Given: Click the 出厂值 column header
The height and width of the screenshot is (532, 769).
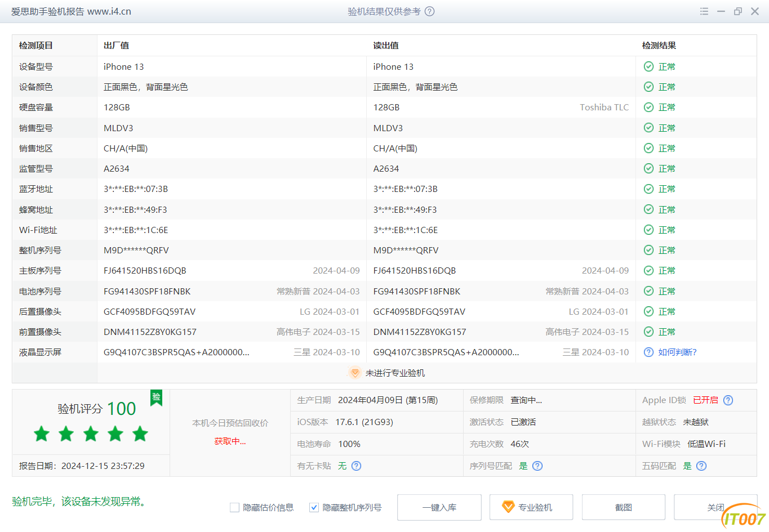Looking at the screenshot, I should pos(117,46).
